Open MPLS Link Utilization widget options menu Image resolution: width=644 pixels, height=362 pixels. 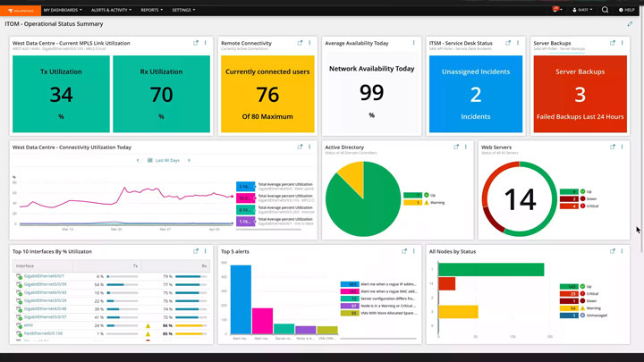tap(206, 43)
